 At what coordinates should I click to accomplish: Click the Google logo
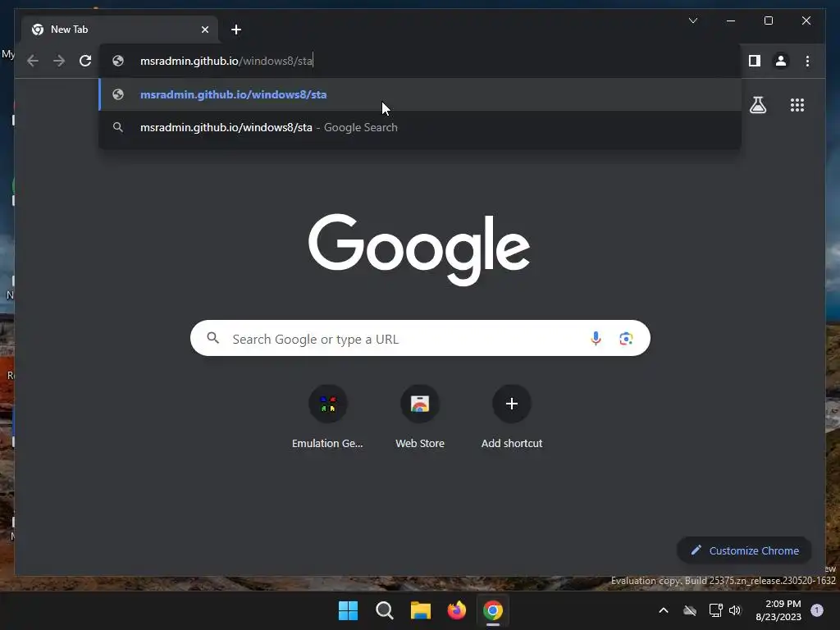point(419,249)
